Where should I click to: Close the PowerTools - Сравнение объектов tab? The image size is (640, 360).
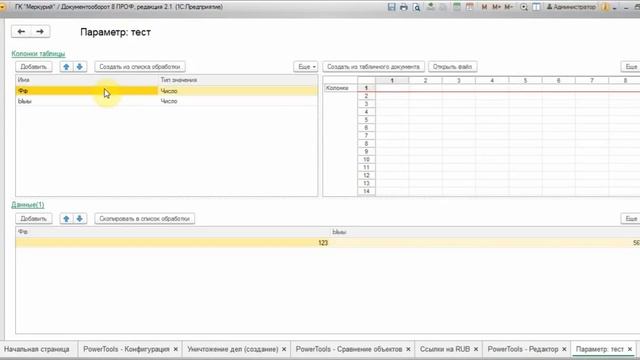(408, 349)
